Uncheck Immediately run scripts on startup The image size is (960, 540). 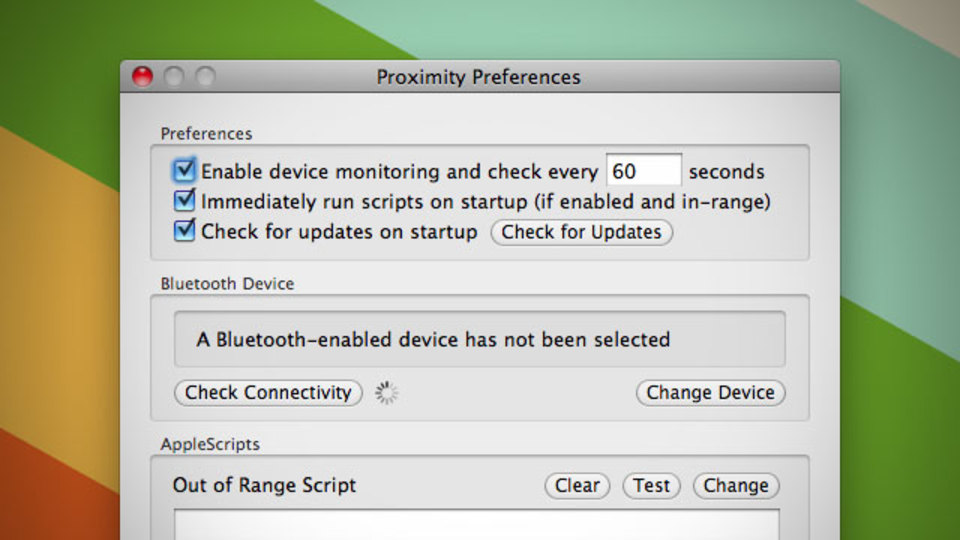click(x=184, y=200)
